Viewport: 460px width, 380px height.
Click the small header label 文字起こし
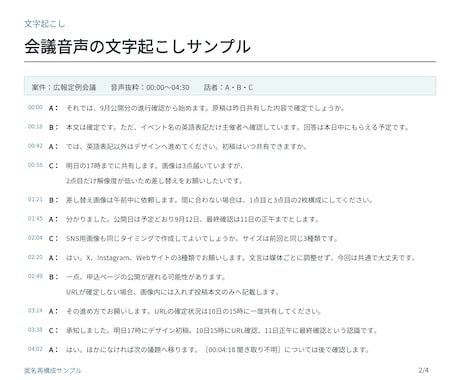(45, 24)
